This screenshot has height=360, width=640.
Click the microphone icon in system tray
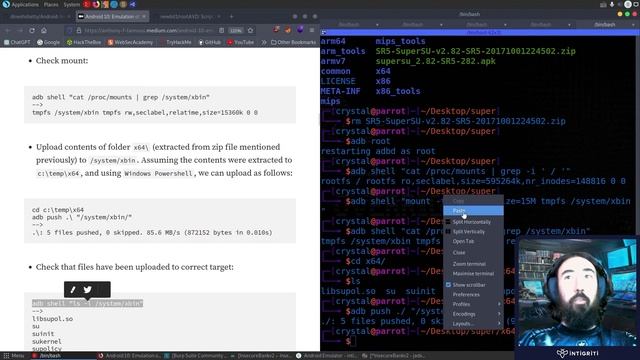[612, 4]
